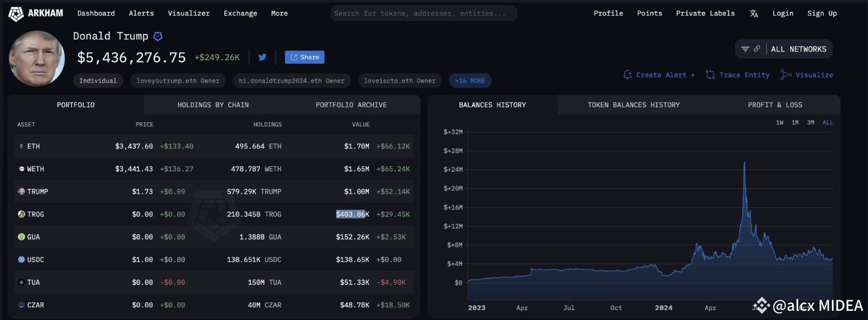
Task: Click the Individual tag
Action: coord(98,80)
